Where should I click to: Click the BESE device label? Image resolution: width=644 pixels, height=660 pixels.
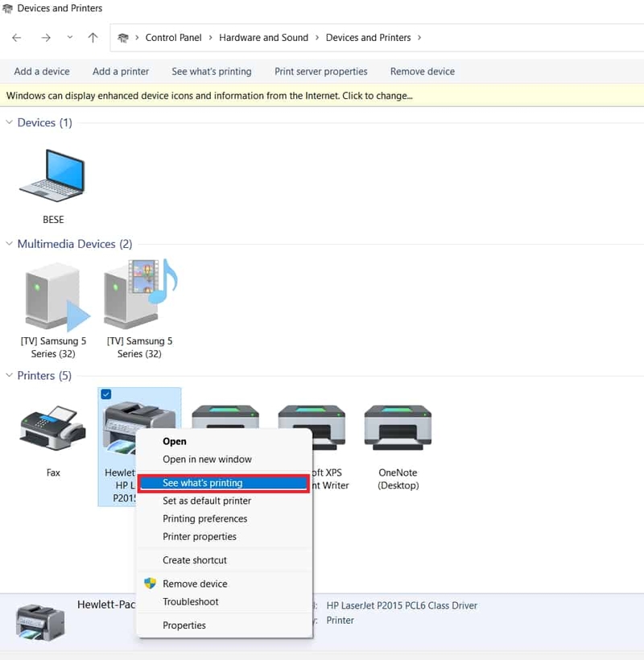53,220
